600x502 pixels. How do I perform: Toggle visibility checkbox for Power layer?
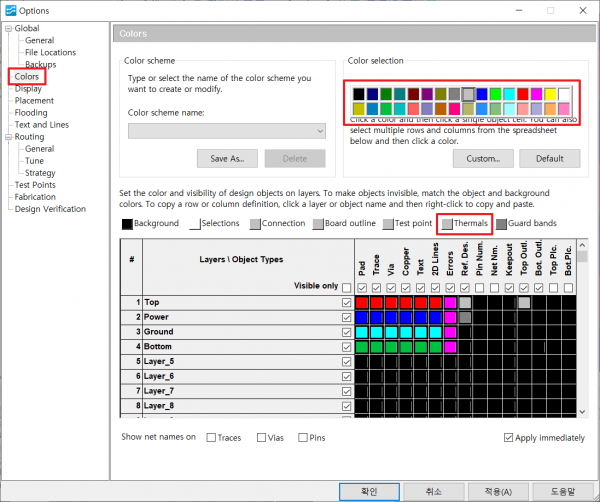pos(347,317)
